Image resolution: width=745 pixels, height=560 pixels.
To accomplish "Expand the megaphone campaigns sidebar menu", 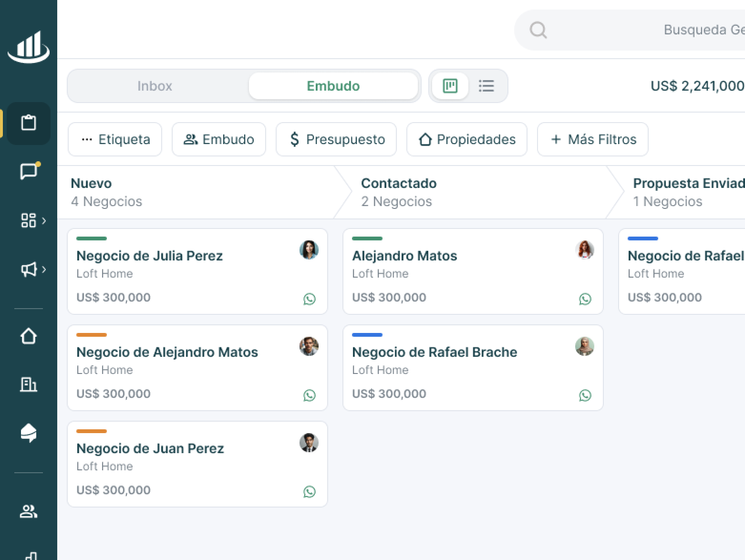I will 29,270.
